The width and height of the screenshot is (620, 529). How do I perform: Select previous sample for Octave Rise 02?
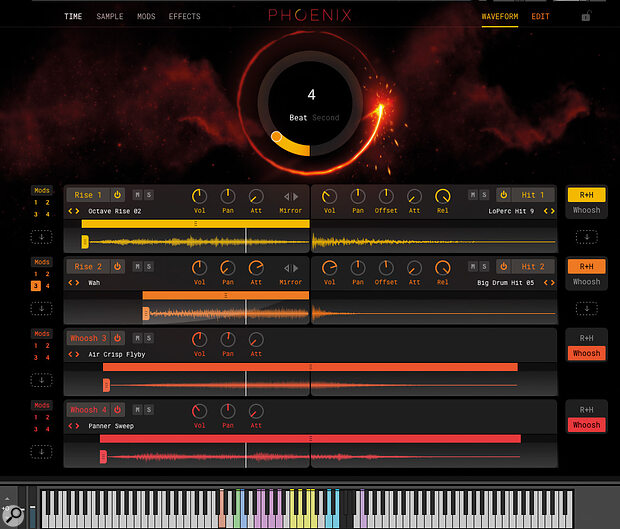70,211
